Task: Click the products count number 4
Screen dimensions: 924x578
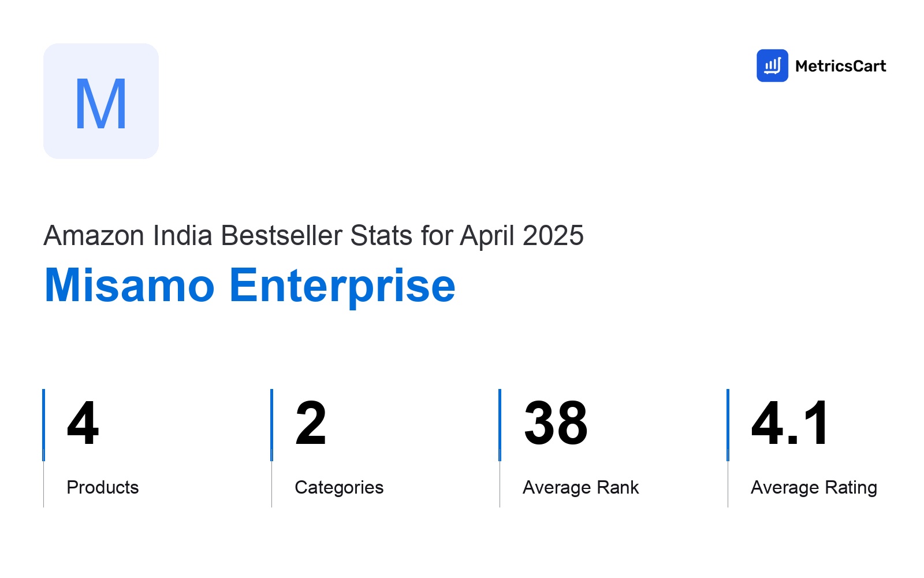Action: [x=83, y=423]
